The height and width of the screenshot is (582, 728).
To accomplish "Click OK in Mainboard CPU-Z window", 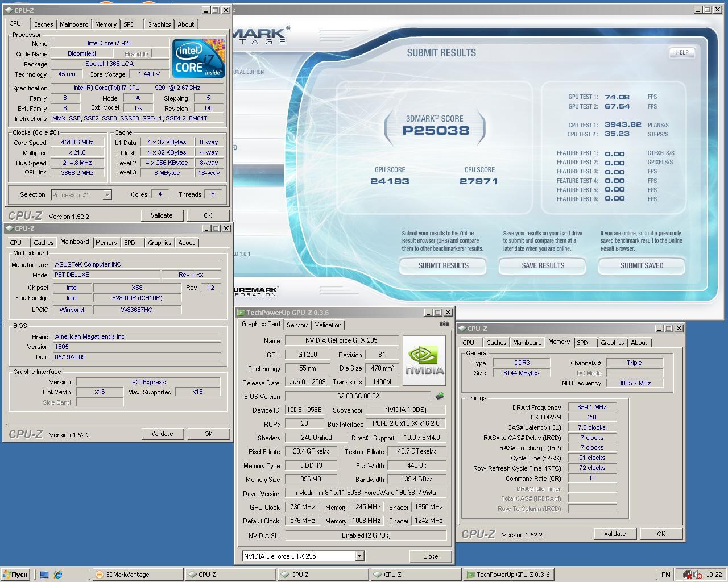I will [x=208, y=434].
